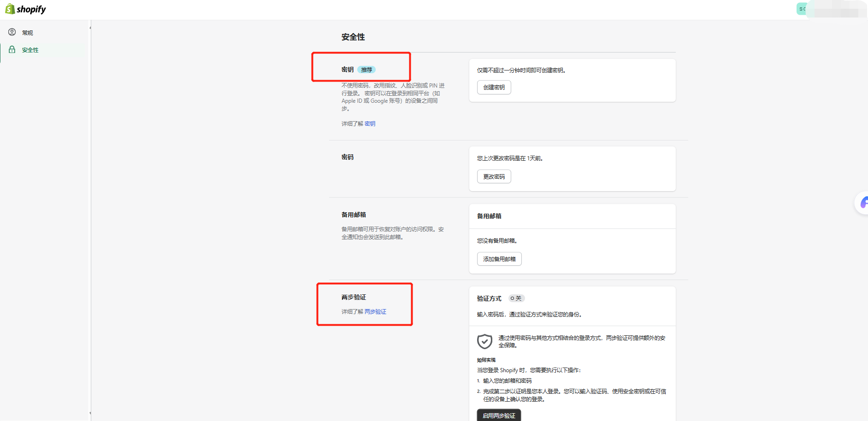Select the person icon beside 常规
868x421 pixels.
(x=12, y=32)
